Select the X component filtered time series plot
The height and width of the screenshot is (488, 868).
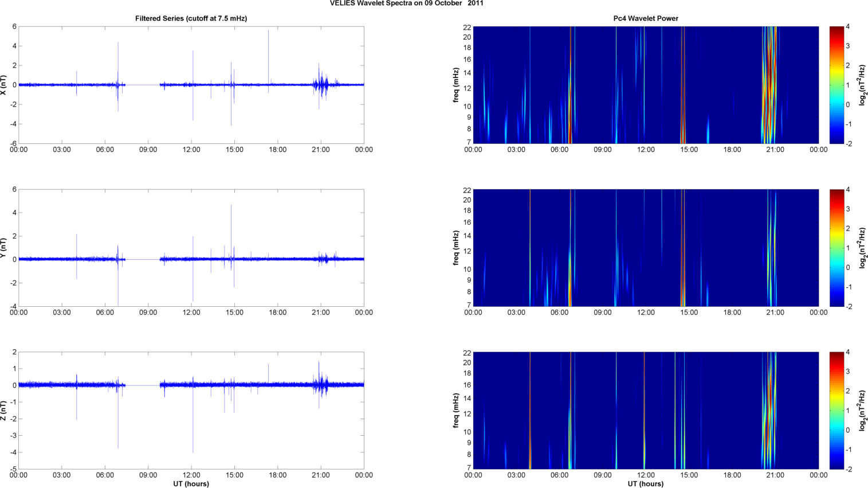pos(191,85)
